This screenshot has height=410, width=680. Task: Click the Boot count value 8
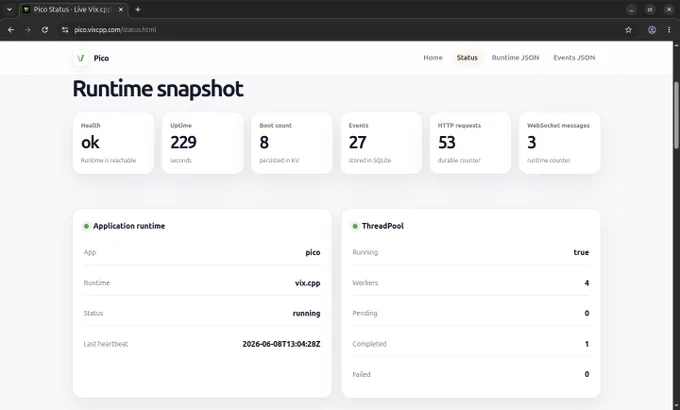point(264,142)
